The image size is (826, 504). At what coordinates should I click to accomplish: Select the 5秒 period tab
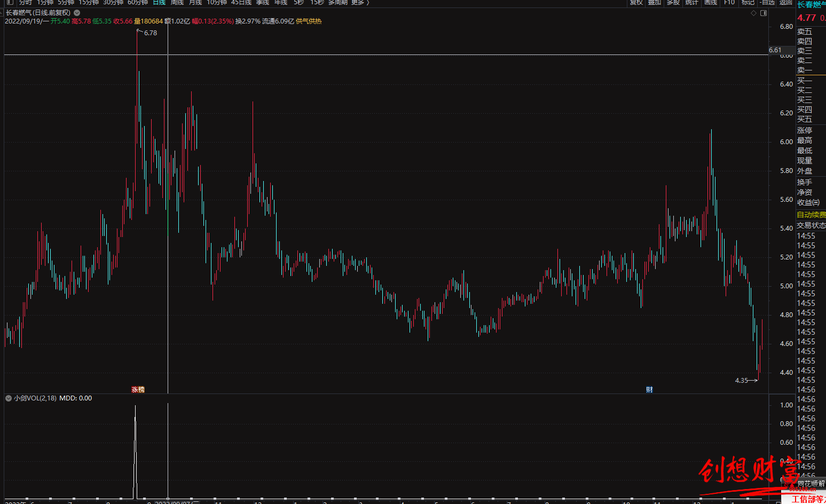click(298, 3)
